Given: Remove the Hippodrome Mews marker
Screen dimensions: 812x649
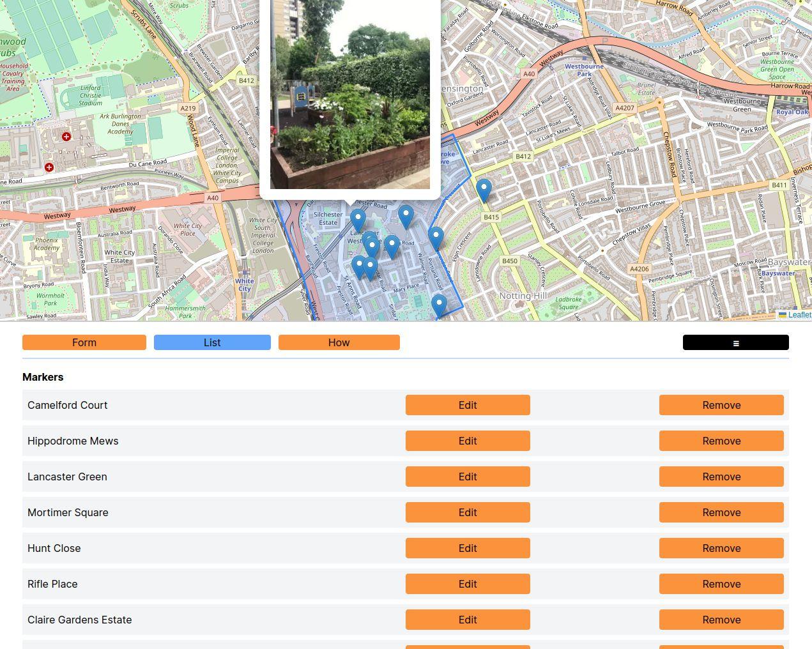Looking at the screenshot, I should 721,441.
